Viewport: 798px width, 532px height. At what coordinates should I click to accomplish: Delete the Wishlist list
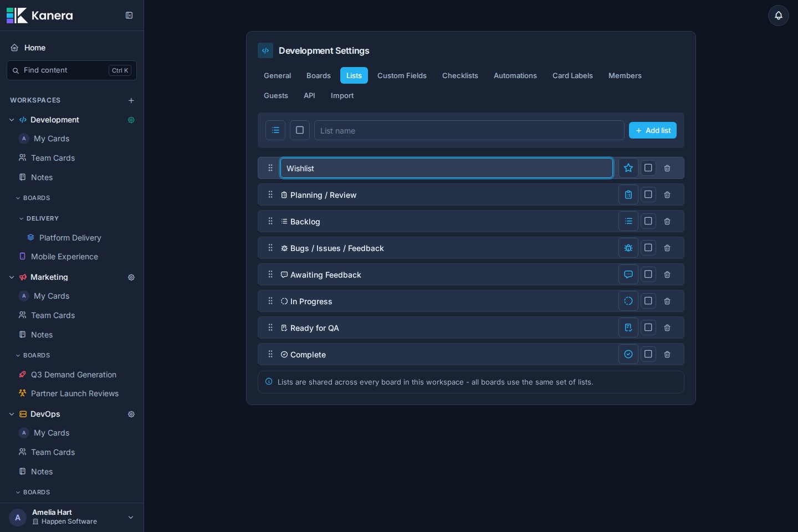click(667, 168)
